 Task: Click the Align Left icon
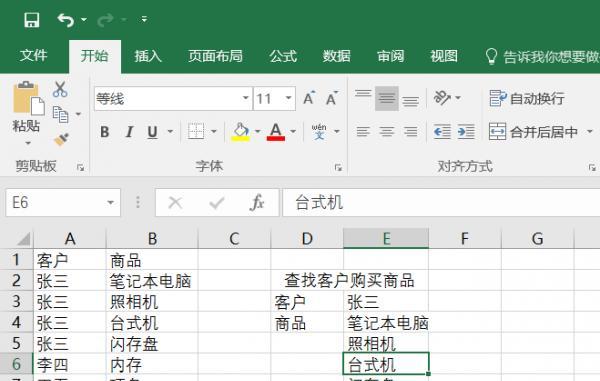click(363, 132)
